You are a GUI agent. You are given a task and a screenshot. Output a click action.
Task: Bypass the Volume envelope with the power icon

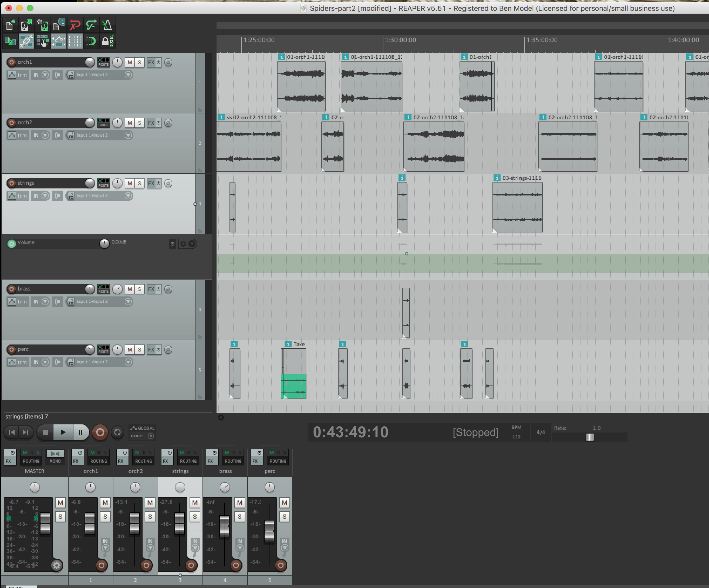click(x=173, y=244)
